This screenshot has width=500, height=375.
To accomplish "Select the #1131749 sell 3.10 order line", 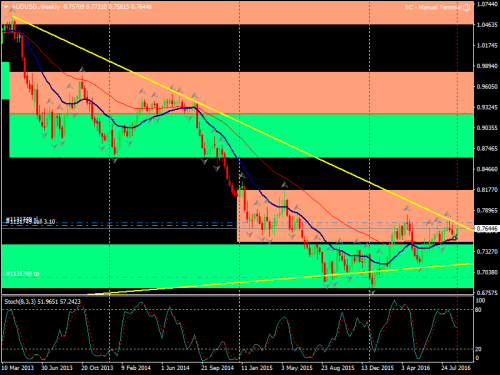I will pos(237,226).
